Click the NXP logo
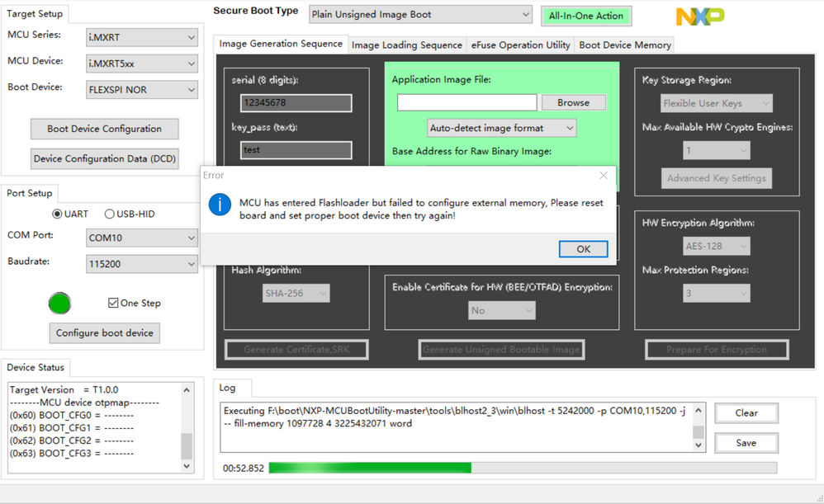Viewport: 824px width, 504px height. click(700, 16)
